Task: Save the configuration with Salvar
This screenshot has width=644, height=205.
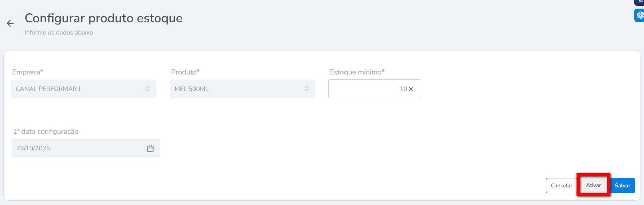Action: 622,186
